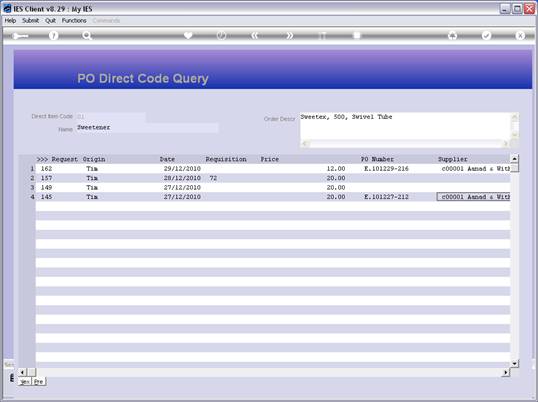Viewport: 538px width, 402px height.
Task: Select request 162 row in grid
Action: click(x=273, y=168)
